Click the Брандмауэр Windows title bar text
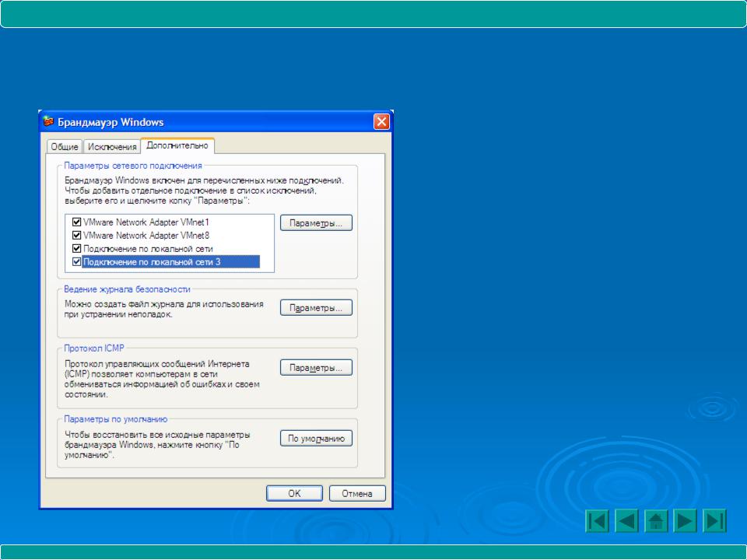The height and width of the screenshot is (560, 747). (110, 122)
